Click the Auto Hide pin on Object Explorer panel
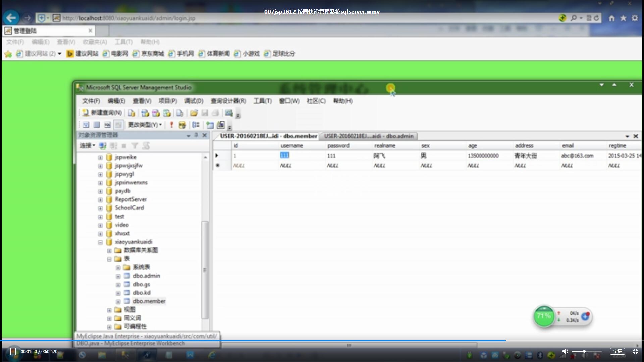Screen dimensions: 644x362 pos(197,135)
